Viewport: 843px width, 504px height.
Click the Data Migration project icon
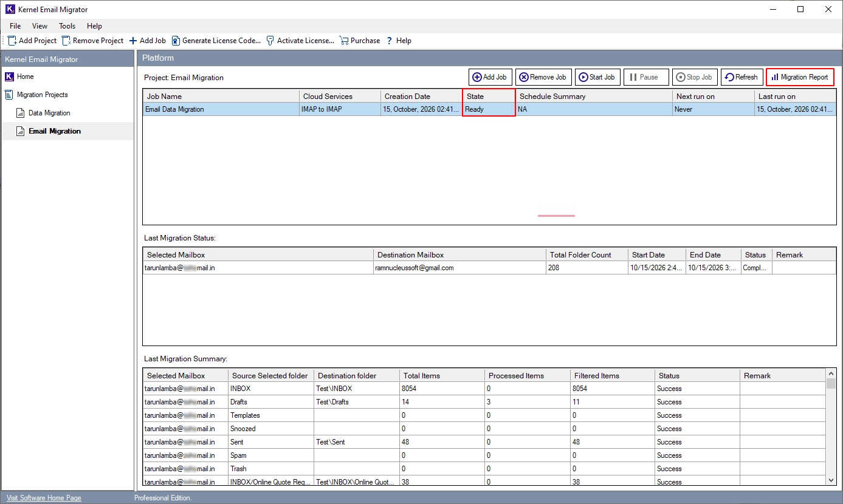21,113
